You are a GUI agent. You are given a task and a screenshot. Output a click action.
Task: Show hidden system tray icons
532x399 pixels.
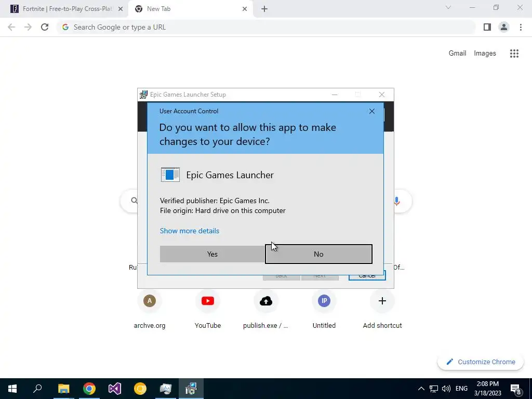[421, 389]
